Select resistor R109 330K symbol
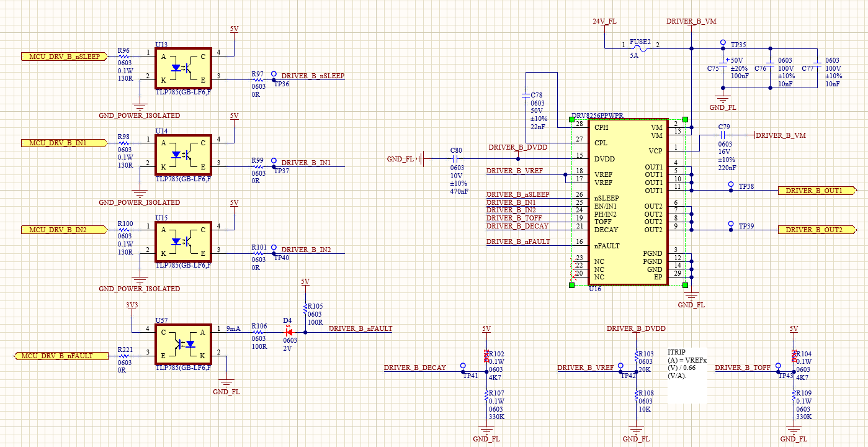The width and height of the screenshot is (868, 447). 794,394
